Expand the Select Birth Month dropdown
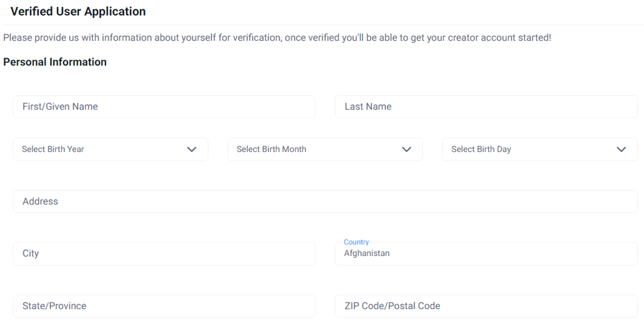The image size is (644, 325). 325,150
